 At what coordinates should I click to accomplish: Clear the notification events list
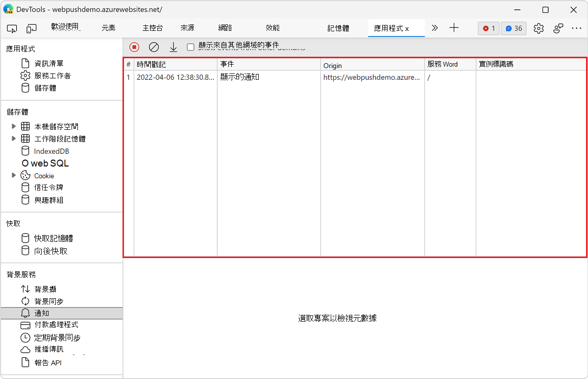click(154, 47)
